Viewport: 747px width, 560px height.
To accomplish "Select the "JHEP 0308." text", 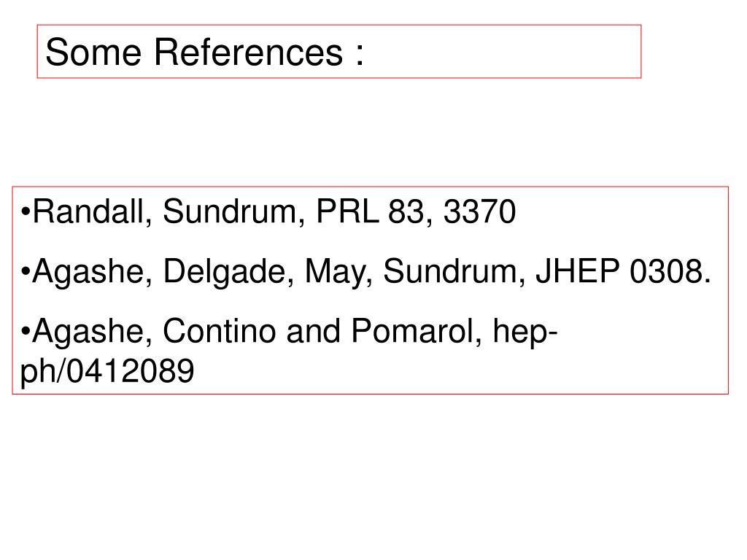I will click(623, 271).
